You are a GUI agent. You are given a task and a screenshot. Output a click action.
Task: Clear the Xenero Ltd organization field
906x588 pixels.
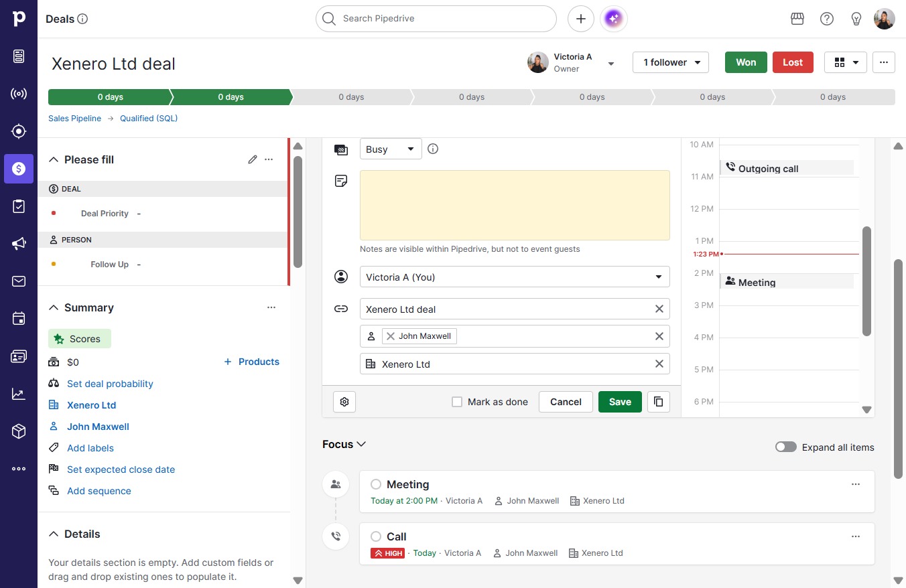pyautogui.click(x=659, y=364)
